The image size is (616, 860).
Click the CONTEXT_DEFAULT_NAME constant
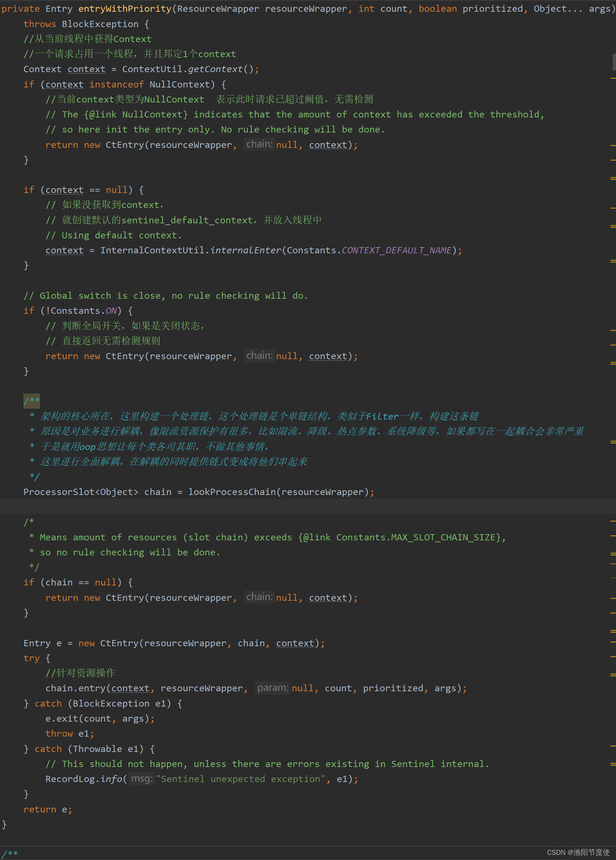(x=396, y=250)
